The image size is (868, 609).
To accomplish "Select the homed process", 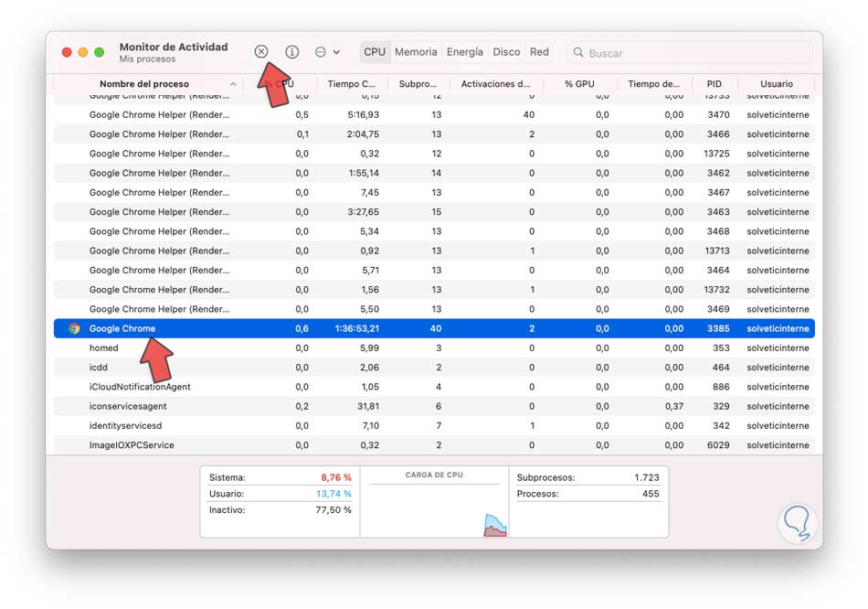I will tap(434, 348).
